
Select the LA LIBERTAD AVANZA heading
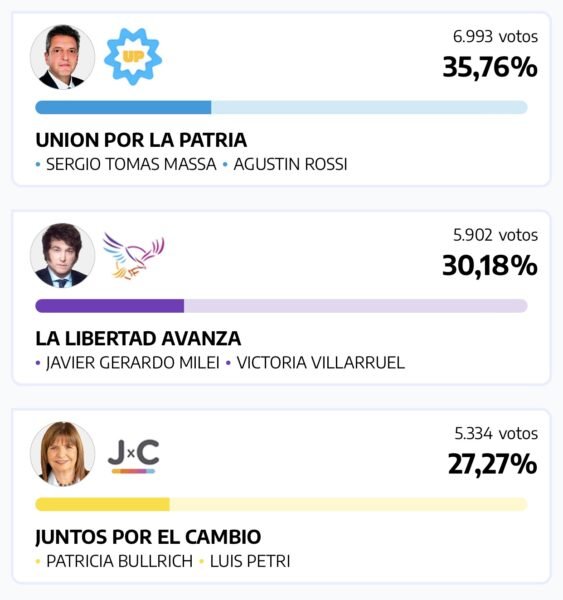[138, 338]
